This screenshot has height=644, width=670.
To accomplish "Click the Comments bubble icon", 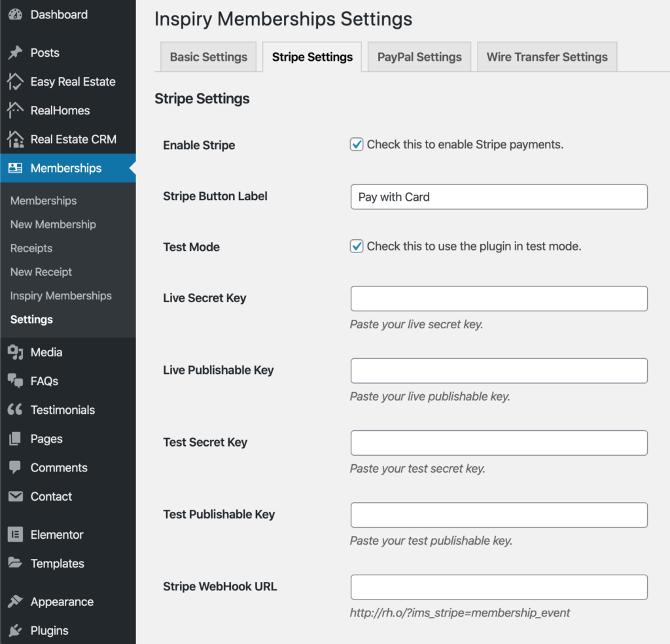I will point(16,467).
